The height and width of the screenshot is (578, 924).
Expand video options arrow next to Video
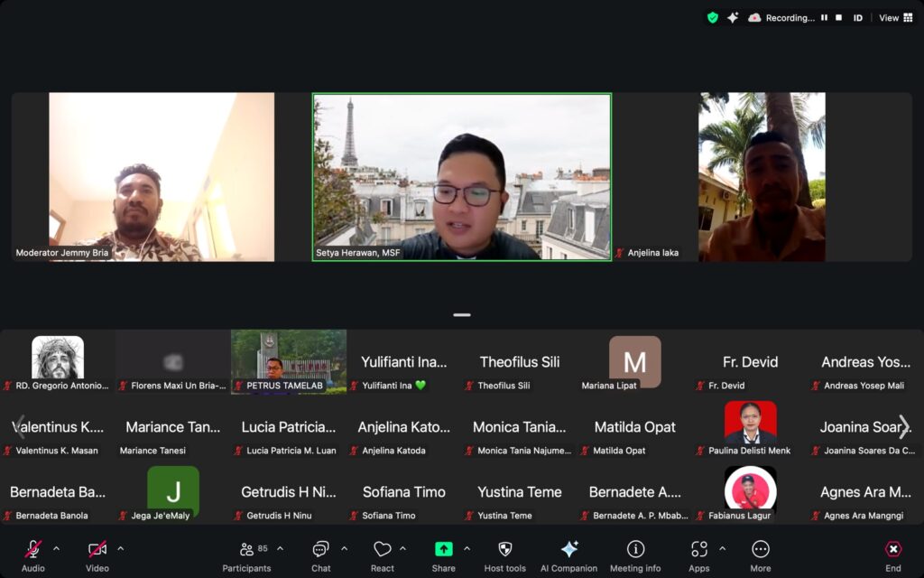click(120, 548)
